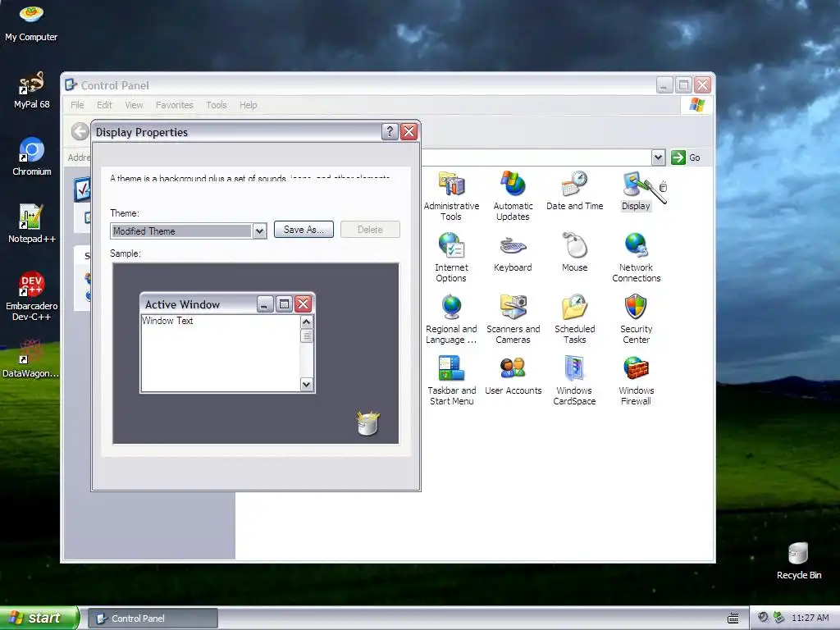The width and height of the screenshot is (840, 630).
Task: Open the Help menu
Action: point(248,105)
